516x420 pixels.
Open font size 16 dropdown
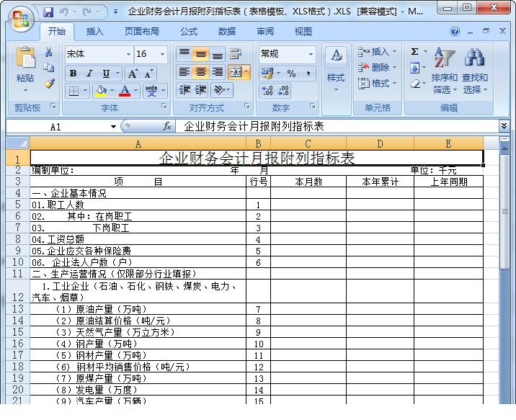pos(163,54)
